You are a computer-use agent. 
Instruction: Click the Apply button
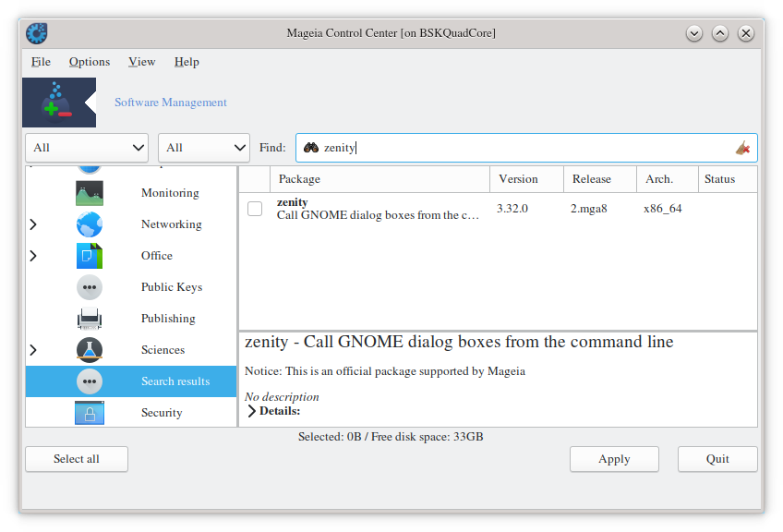point(614,459)
